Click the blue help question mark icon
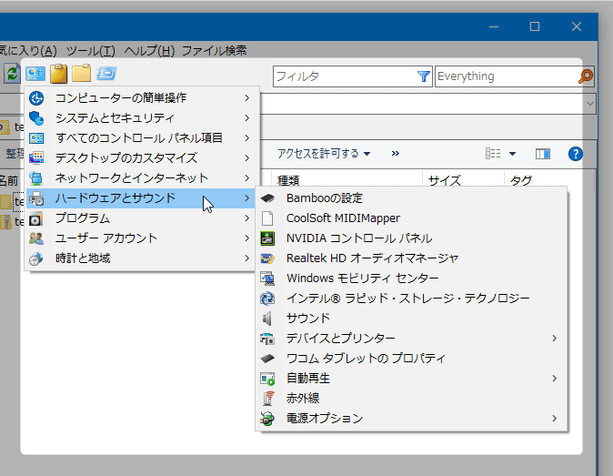The width and height of the screenshot is (613, 476). pos(575,154)
